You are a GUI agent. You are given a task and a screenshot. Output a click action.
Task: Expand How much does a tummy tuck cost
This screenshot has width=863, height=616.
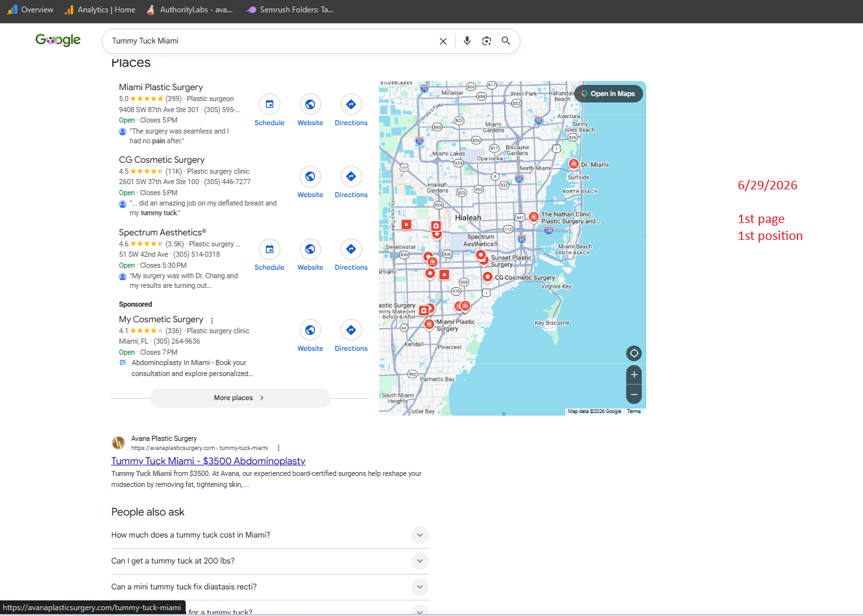click(x=270, y=535)
